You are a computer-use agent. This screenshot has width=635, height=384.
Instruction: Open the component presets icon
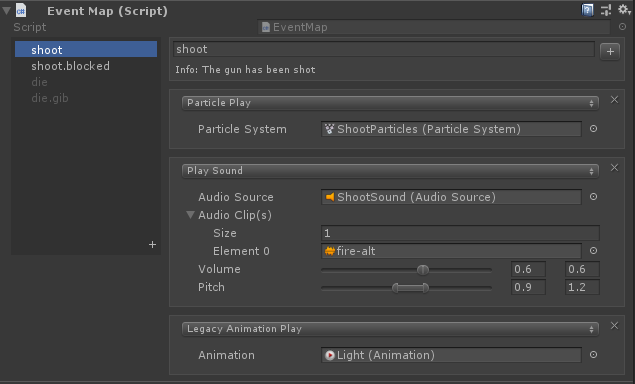click(606, 10)
